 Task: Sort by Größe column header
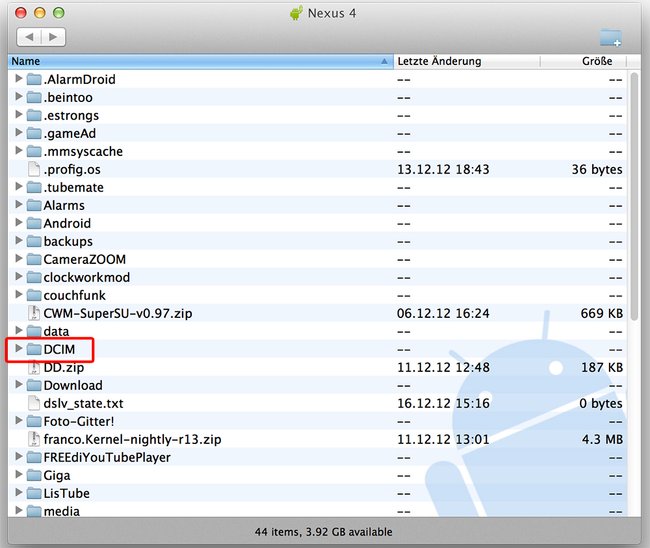pyautogui.click(x=584, y=61)
